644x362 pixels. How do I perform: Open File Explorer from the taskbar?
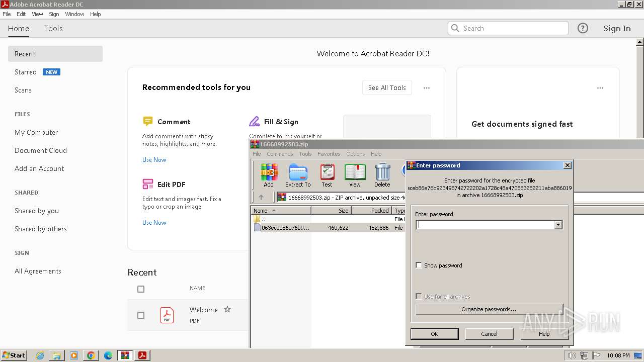tap(57, 355)
